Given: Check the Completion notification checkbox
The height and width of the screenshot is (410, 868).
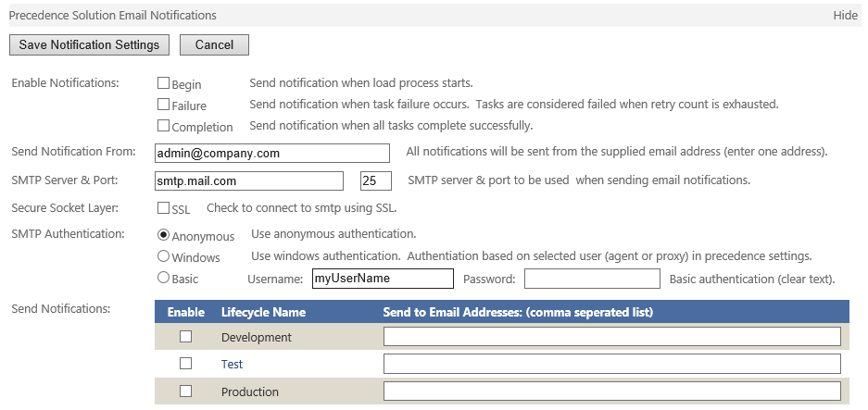Looking at the screenshot, I should 163,126.
